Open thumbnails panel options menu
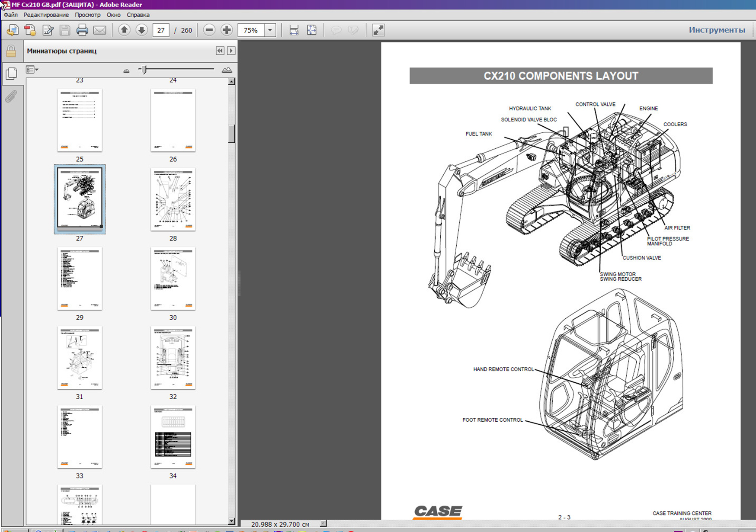 [x=32, y=70]
